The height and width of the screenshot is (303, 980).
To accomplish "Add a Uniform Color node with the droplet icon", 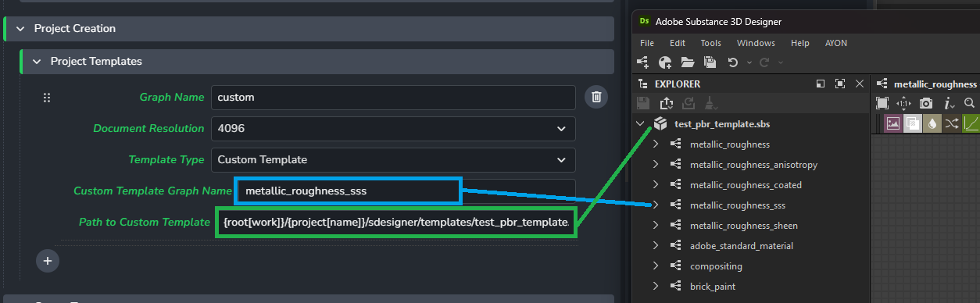I will tap(932, 123).
